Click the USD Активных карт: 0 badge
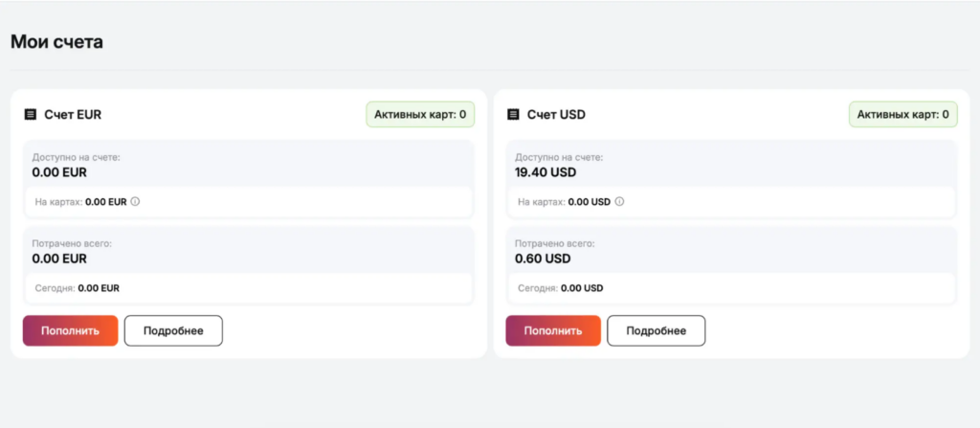 [x=903, y=115]
